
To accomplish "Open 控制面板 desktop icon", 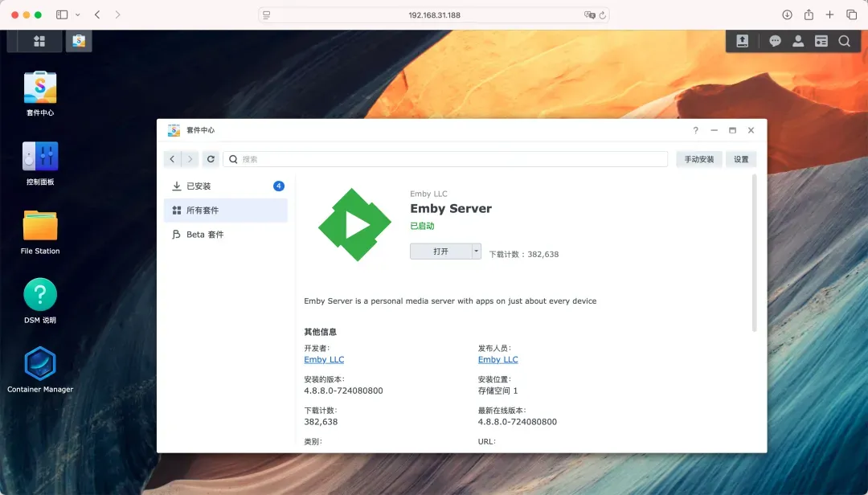I will [40, 163].
